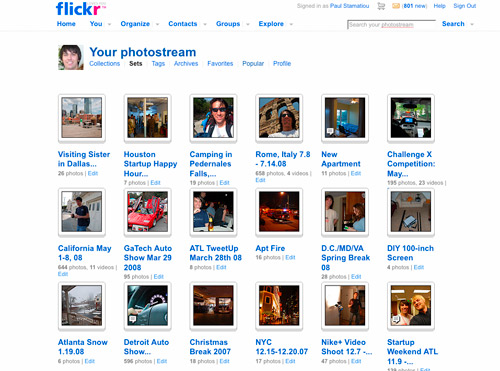Edit the Camping in Pedernales Falls set
The height and width of the screenshot is (371, 500).
[224, 183]
